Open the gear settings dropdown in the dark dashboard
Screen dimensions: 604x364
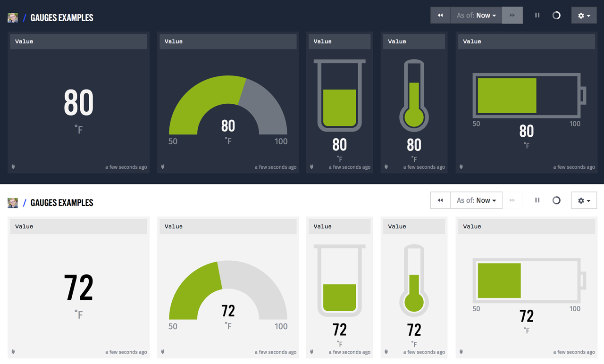pos(584,16)
